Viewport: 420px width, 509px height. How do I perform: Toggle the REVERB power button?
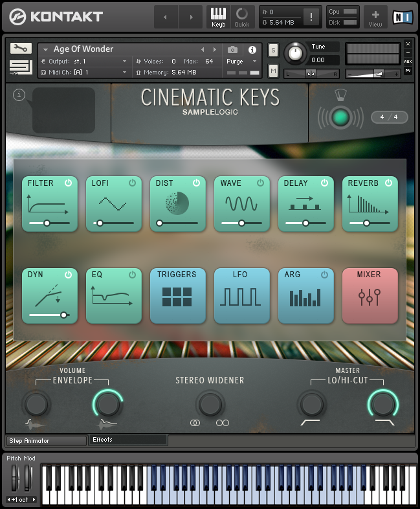(388, 183)
